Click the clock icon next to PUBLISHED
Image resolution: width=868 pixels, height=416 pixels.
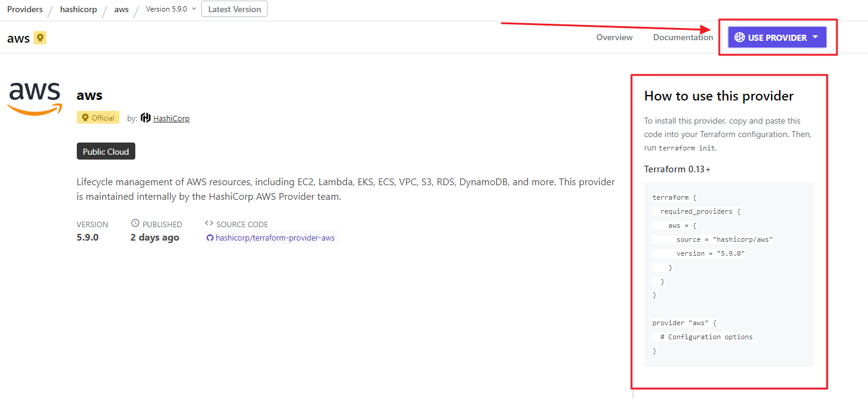tap(135, 224)
